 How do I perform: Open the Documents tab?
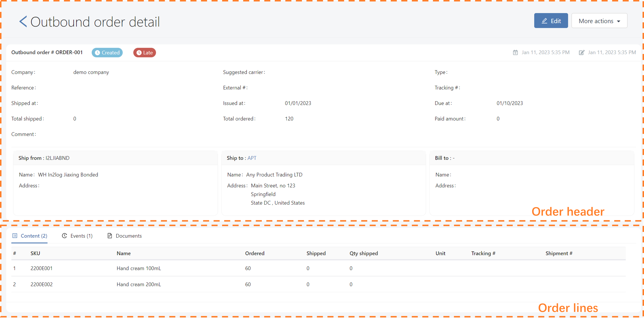(129, 236)
